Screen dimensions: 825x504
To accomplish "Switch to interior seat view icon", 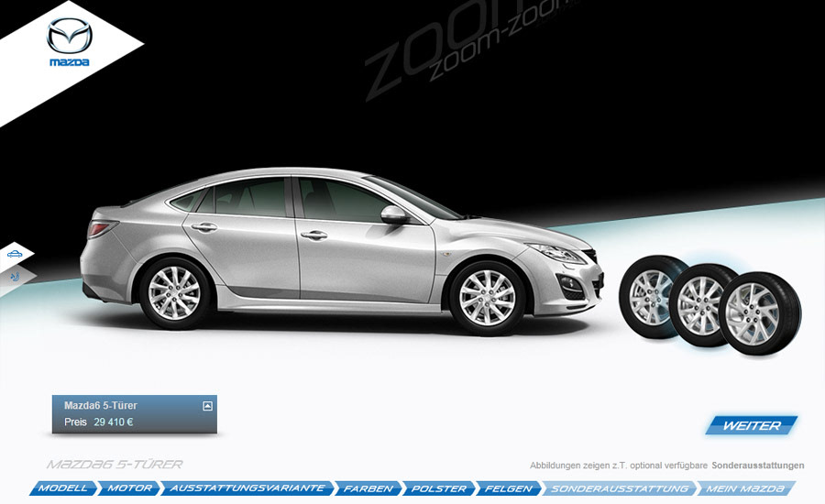I will point(15,276).
